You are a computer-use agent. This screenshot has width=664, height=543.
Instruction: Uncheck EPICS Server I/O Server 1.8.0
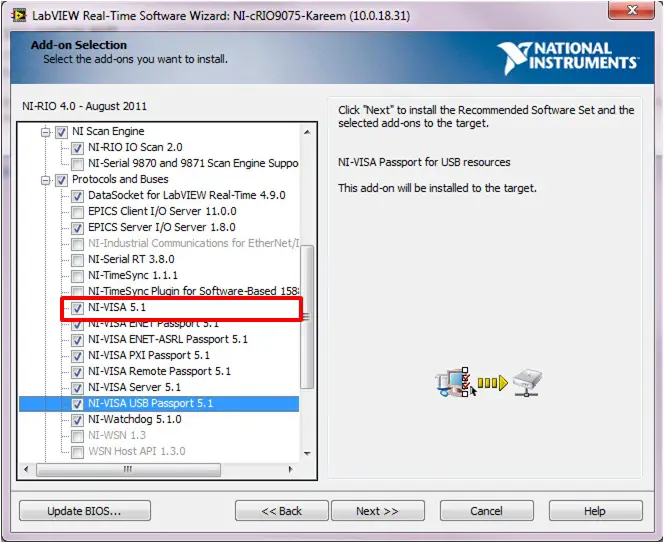77,228
